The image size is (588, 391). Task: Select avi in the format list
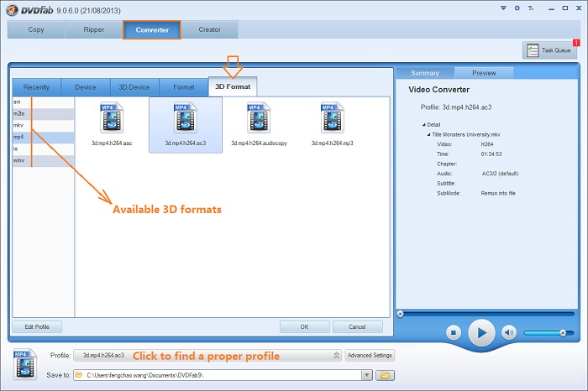tap(43, 102)
